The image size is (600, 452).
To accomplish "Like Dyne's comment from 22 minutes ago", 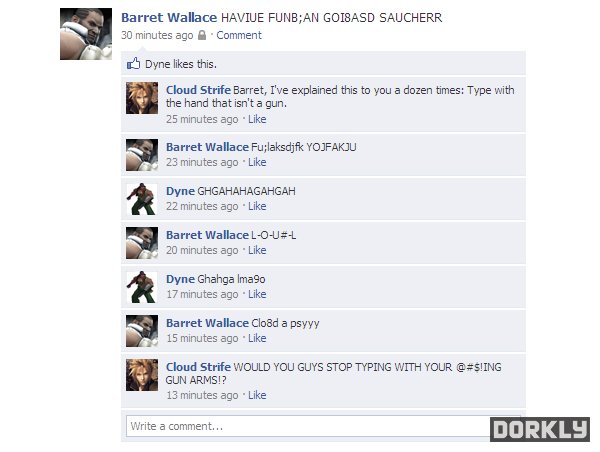I will click(257, 206).
